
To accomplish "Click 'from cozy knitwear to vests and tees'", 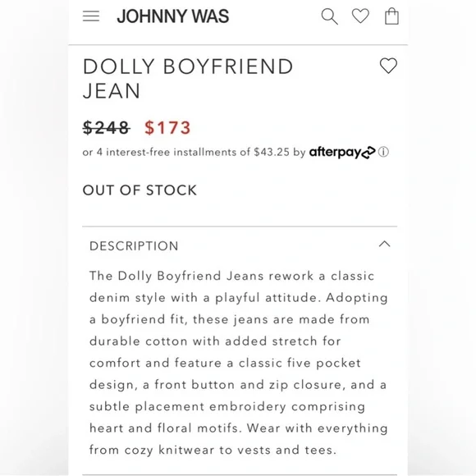I will tap(213, 450).
